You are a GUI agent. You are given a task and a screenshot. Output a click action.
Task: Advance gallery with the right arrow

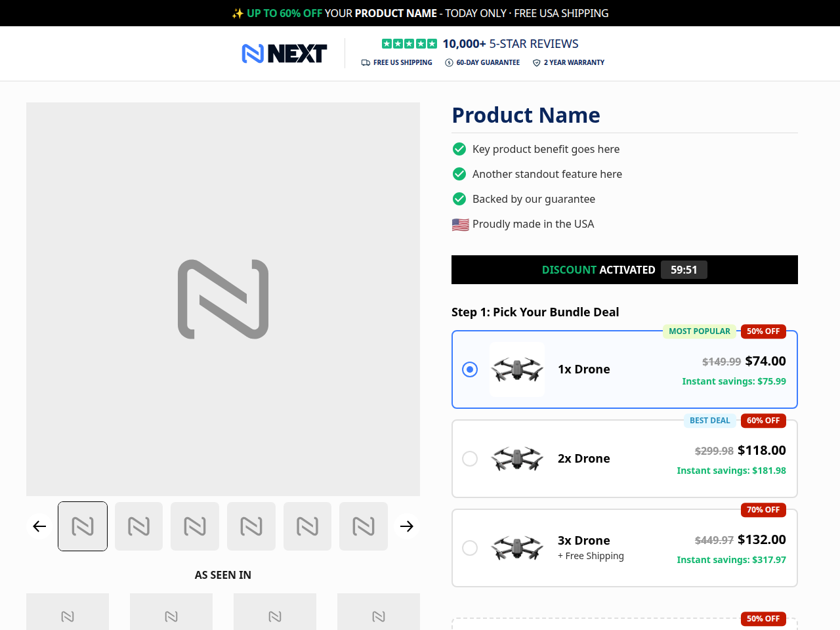(x=407, y=526)
